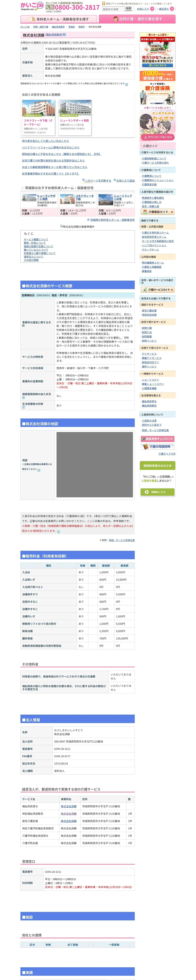Click 居宅介護支援 sidebar link
The image size is (196, 980).
(x=149, y=311)
